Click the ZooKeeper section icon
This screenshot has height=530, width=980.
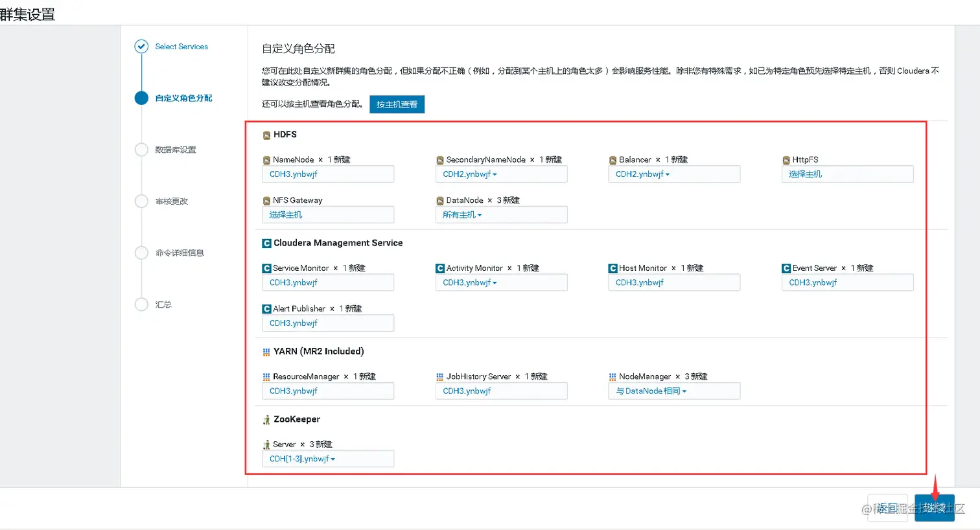pos(266,420)
